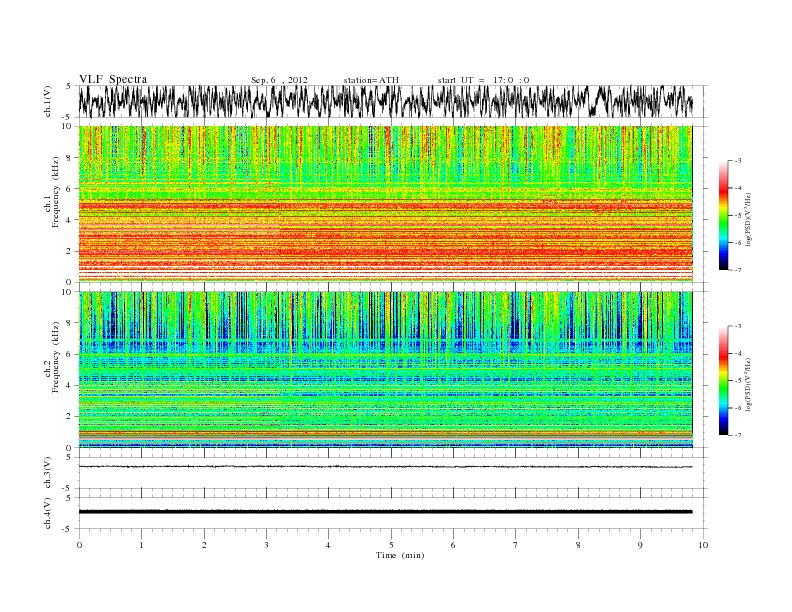Click the "ch.4(V)" axis label
This screenshot has width=792, height=612.
click(48, 513)
